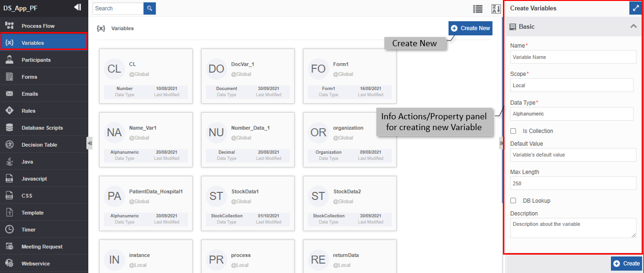Image resolution: width=644 pixels, height=273 pixels.
Task: Click the Meeting Request calendar icon
Action: (x=9, y=247)
